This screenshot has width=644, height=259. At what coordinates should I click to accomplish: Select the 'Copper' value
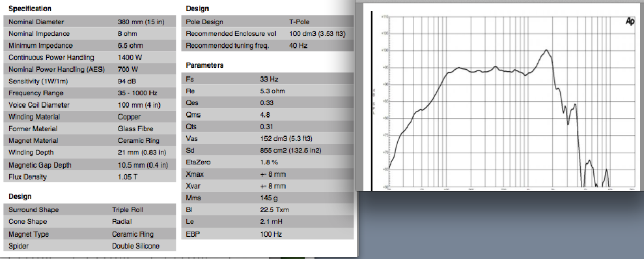pyautogui.click(x=129, y=117)
